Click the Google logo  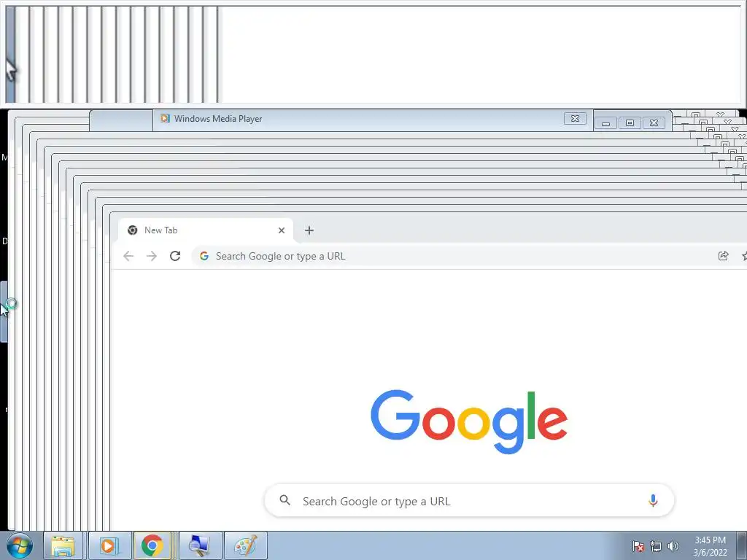(469, 421)
